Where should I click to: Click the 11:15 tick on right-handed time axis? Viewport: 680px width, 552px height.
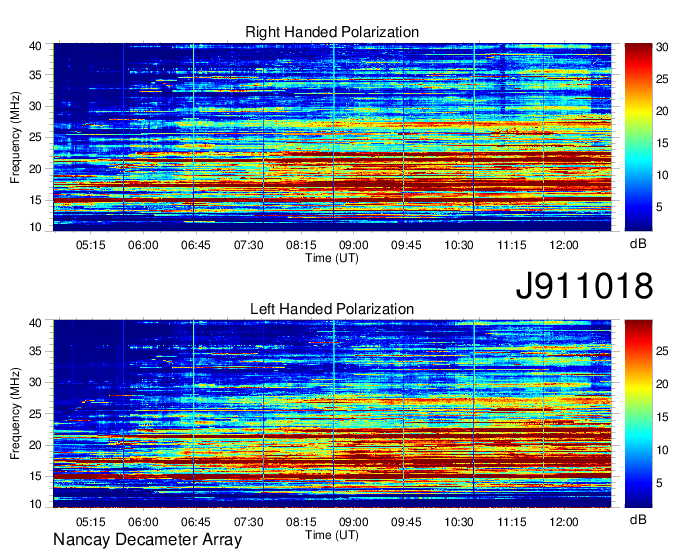click(x=511, y=245)
